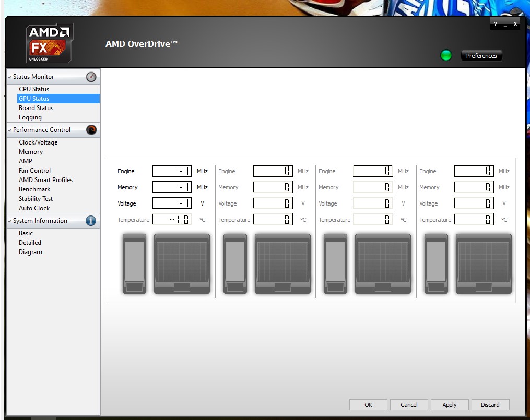Image resolution: width=530 pixels, height=420 pixels.
Task: Click first GPU usage graph display
Action: [x=182, y=263]
